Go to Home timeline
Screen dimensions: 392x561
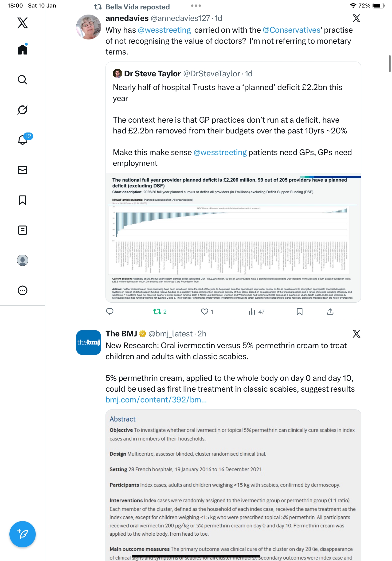pyautogui.click(x=23, y=49)
